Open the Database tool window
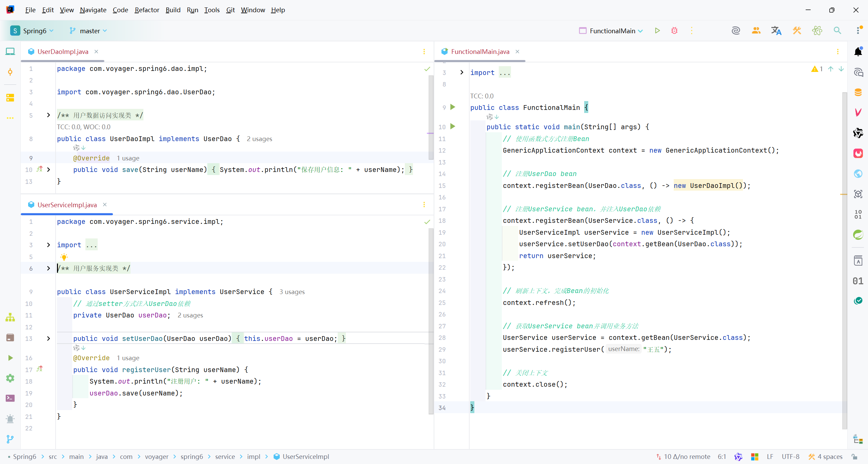Image resolution: width=868 pixels, height=464 pixels. click(858, 92)
